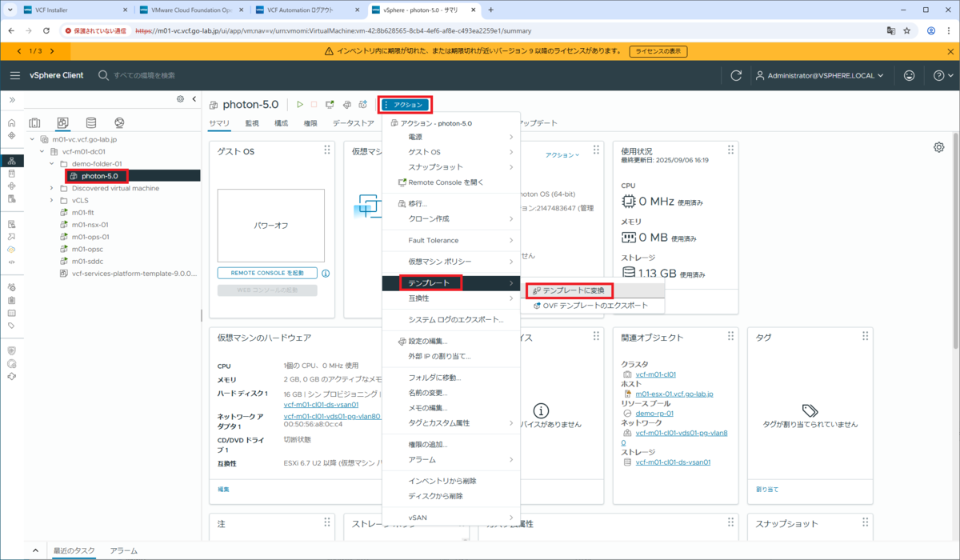Image resolution: width=960 pixels, height=560 pixels.
Task: Click ライセンスの表示 button
Action: 658,51
